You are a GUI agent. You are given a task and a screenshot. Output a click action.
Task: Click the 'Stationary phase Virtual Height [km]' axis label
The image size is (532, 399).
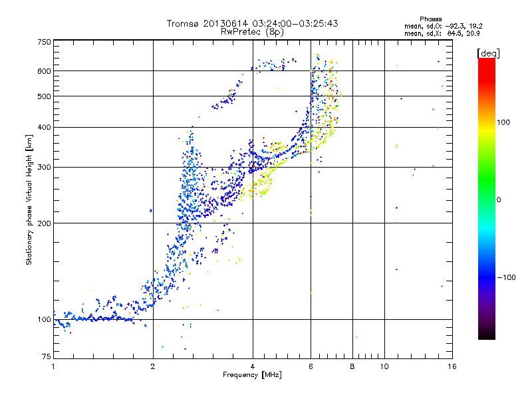[29, 200]
